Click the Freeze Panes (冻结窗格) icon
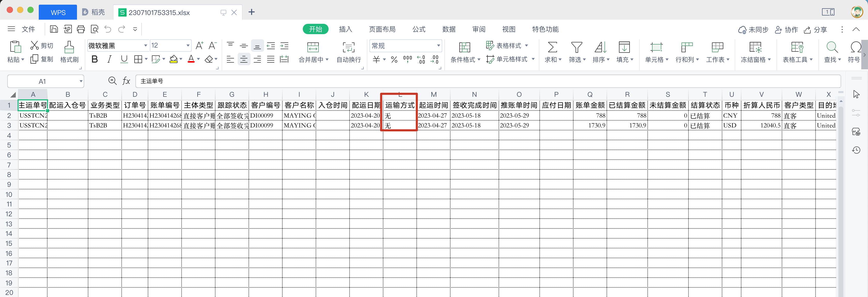This screenshot has height=297, width=868. (755, 48)
